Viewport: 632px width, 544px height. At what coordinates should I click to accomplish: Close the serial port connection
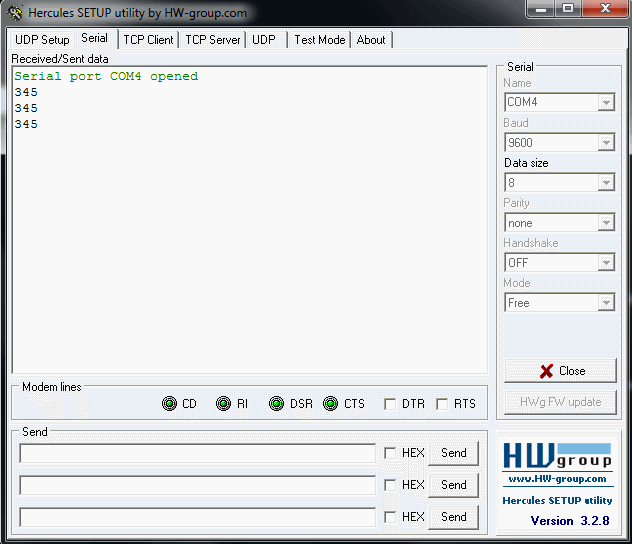click(560, 371)
